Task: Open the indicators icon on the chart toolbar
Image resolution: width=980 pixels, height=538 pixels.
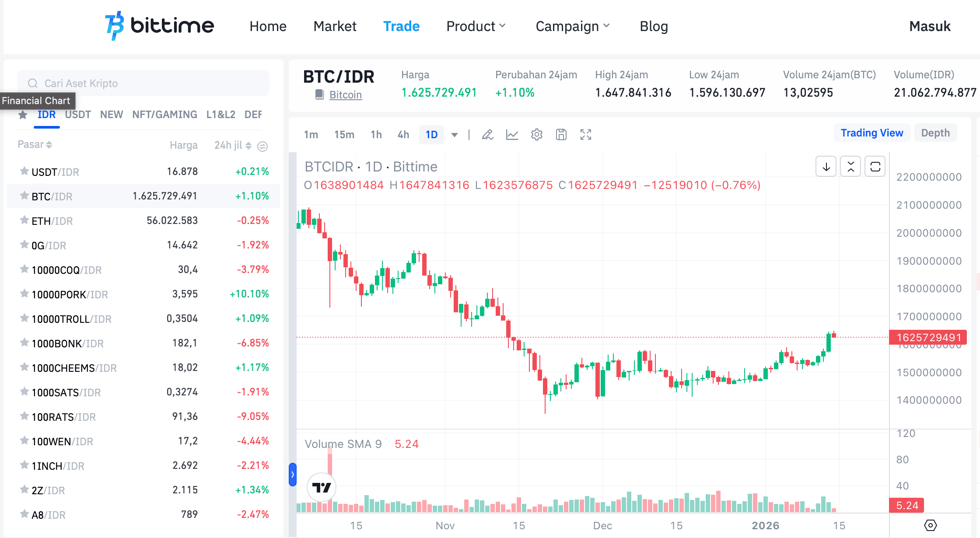Action: tap(512, 135)
